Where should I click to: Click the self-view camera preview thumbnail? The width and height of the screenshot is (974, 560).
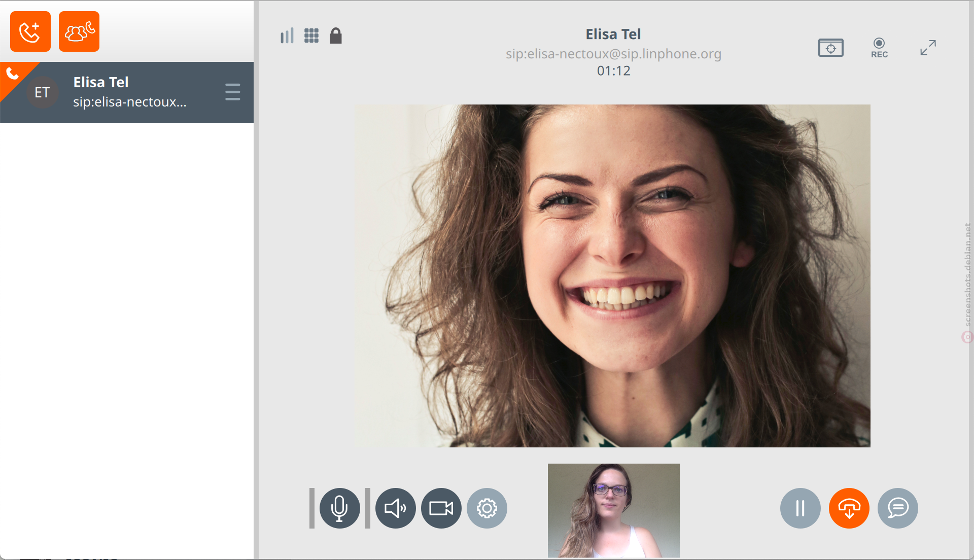614,510
